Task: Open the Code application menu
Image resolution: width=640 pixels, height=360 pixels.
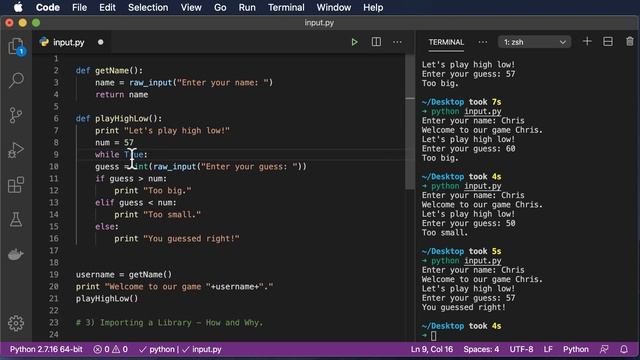Action: (x=48, y=7)
